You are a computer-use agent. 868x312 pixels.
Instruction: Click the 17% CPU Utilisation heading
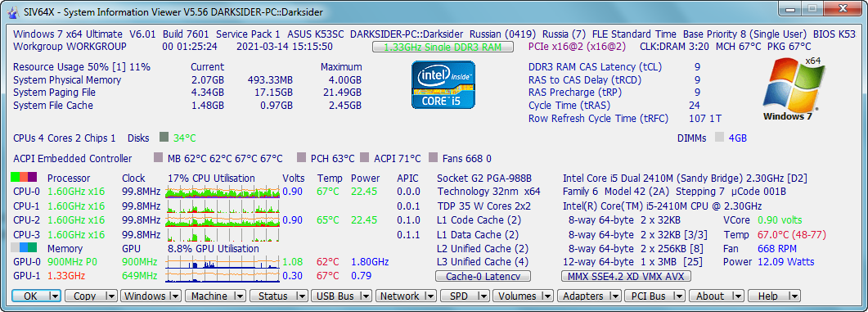(x=211, y=178)
